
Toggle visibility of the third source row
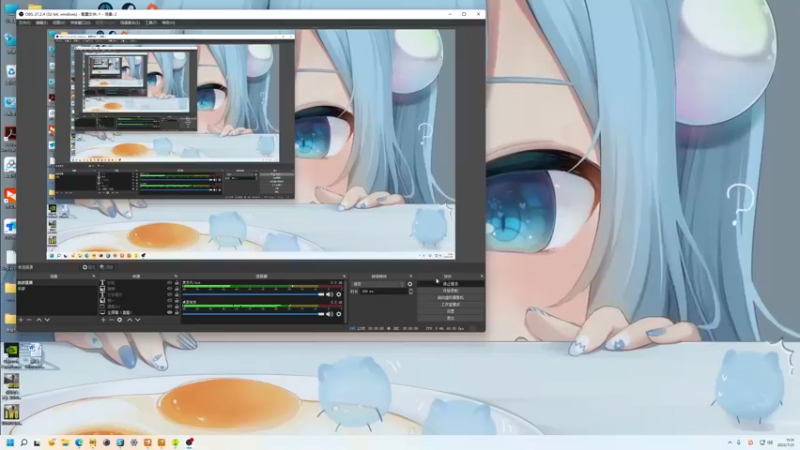click(x=170, y=295)
